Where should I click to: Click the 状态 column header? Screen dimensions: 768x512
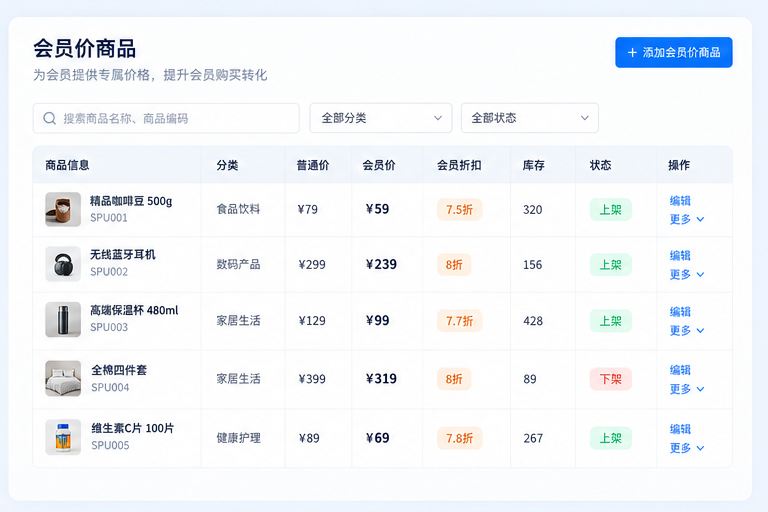click(x=600, y=165)
